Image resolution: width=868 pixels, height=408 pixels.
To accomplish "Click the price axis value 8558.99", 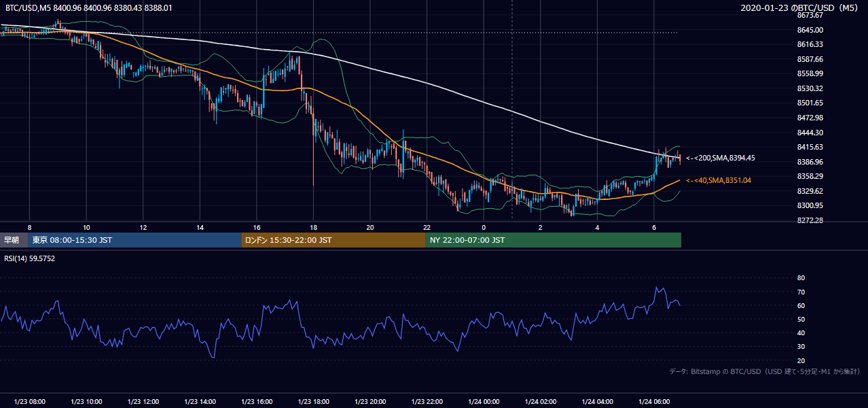I will click(810, 73).
